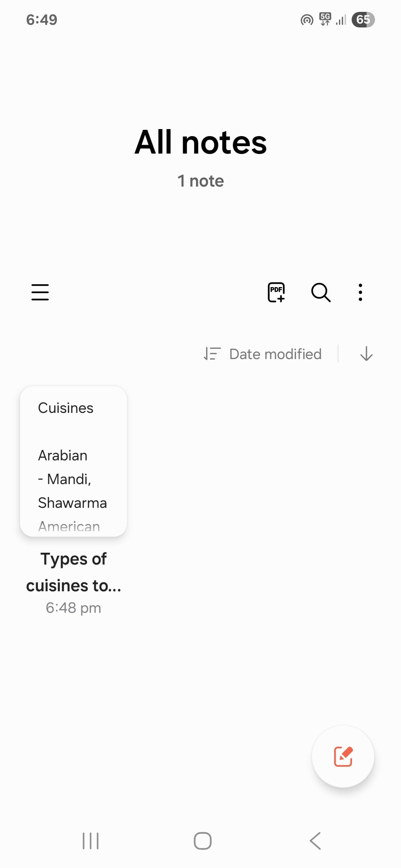401x868 pixels.
Task: Open the navigation drawer hamburger menu
Action: point(40,292)
